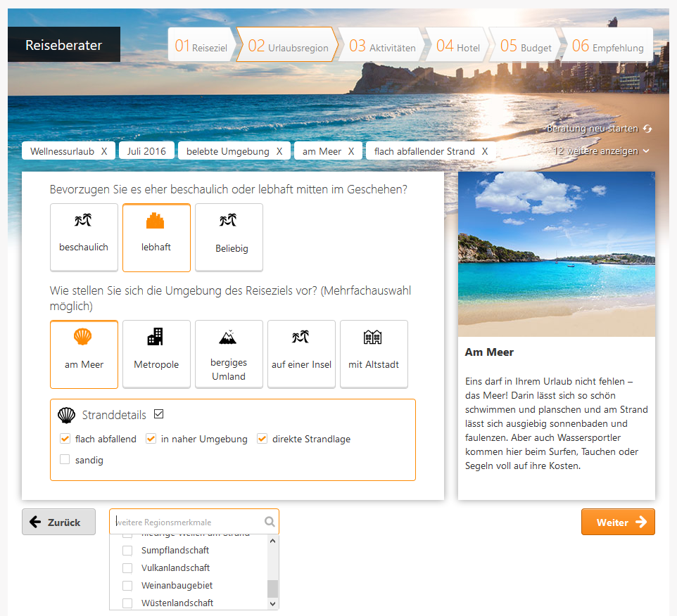The height and width of the screenshot is (616, 677).
Task: Click the 'Weiter' button
Action: coord(618,522)
